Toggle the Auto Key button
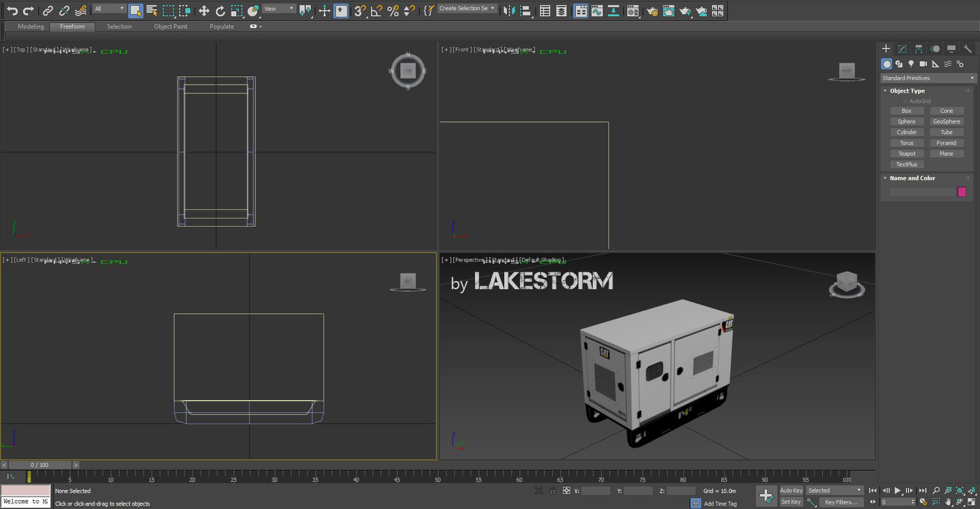This screenshot has width=980, height=509. (x=791, y=491)
